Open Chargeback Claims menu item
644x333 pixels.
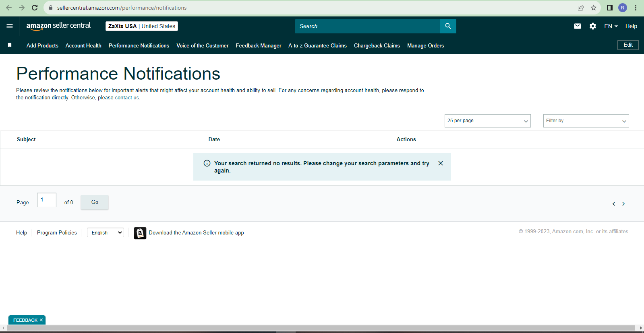pyautogui.click(x=377, y=45)
